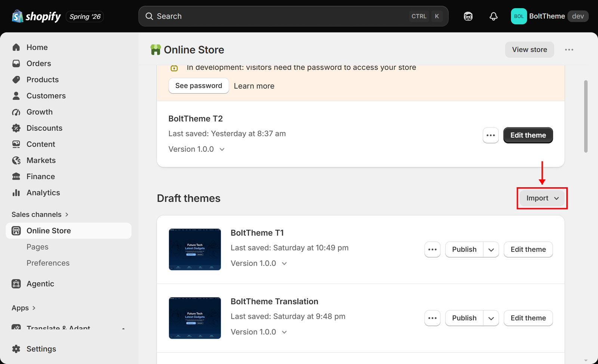Viewport: 598px width, 364px height.
Task: Click the Analytics bar chart icon
Action: point(16,193)
